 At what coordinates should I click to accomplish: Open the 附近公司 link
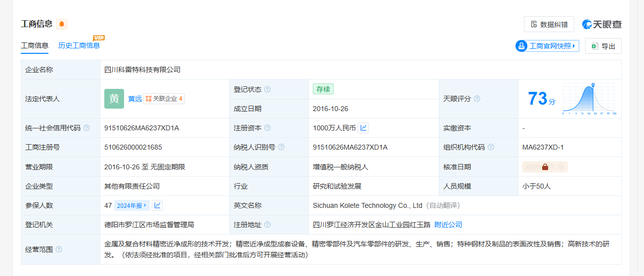pyautogui.click(x=448, y=225)
